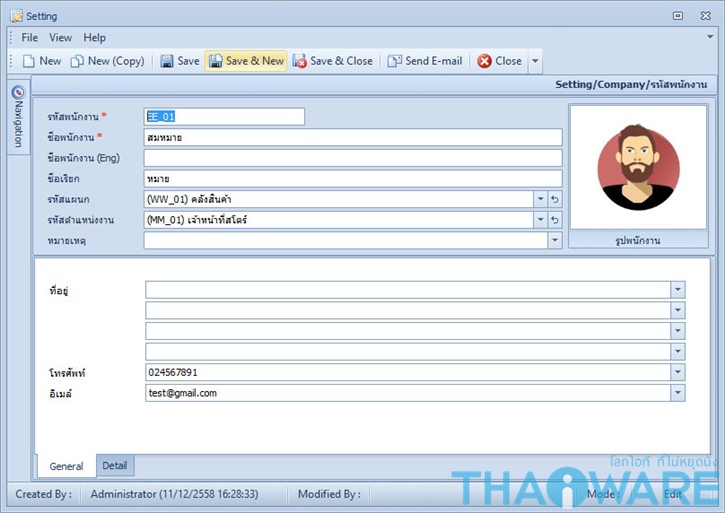The image size is (725, 513).
Task: Click the Save & New toolbar button
Action: (246, 61)
